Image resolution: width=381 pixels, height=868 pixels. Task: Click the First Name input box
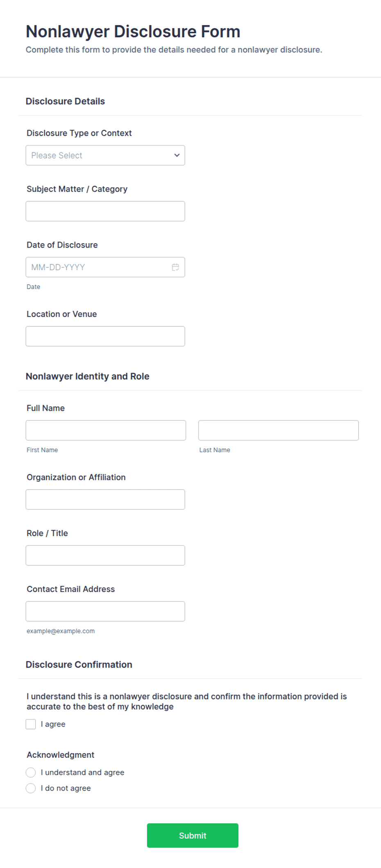pyautogui.click(x=106, y=431)
